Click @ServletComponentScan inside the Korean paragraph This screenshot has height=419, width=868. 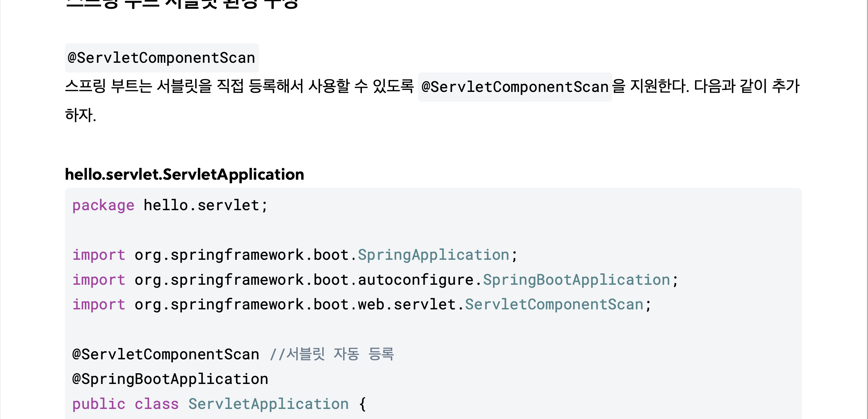(515, 87)
